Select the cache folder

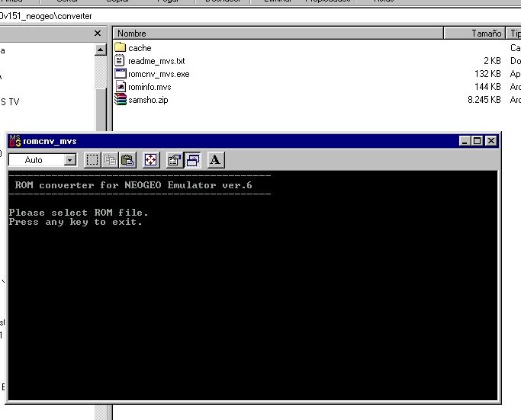tap(140, 48)
